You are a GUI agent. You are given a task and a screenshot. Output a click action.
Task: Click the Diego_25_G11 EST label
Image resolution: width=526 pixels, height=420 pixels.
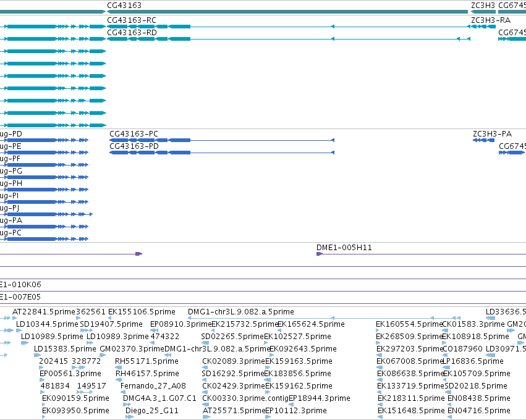pos(152,411)
